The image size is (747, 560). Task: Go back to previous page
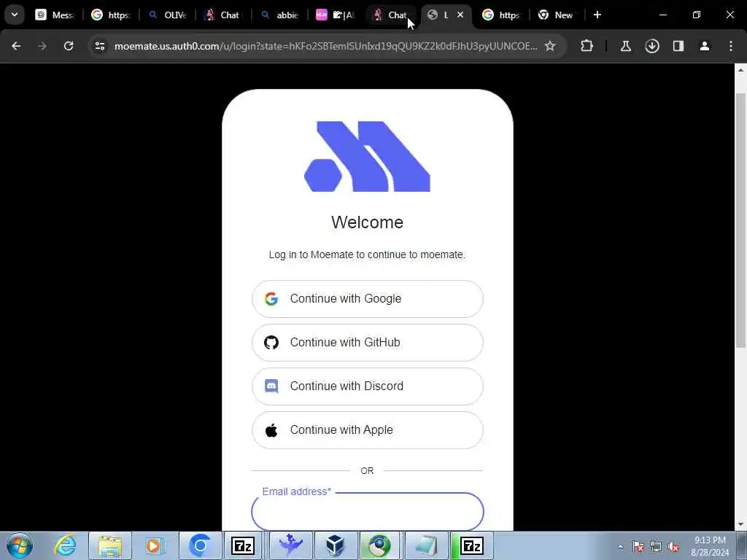pyautogui.click(x=16, y=46)
